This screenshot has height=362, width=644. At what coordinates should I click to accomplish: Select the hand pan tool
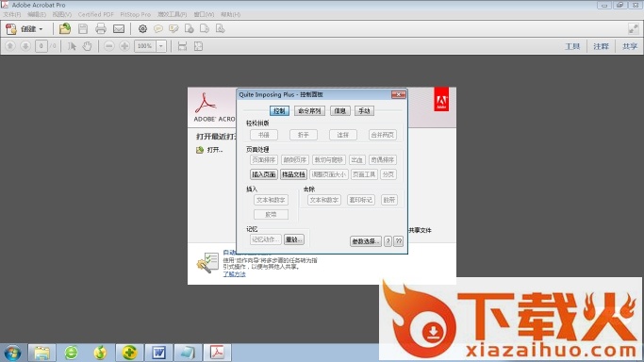click(x=87, y=46)
